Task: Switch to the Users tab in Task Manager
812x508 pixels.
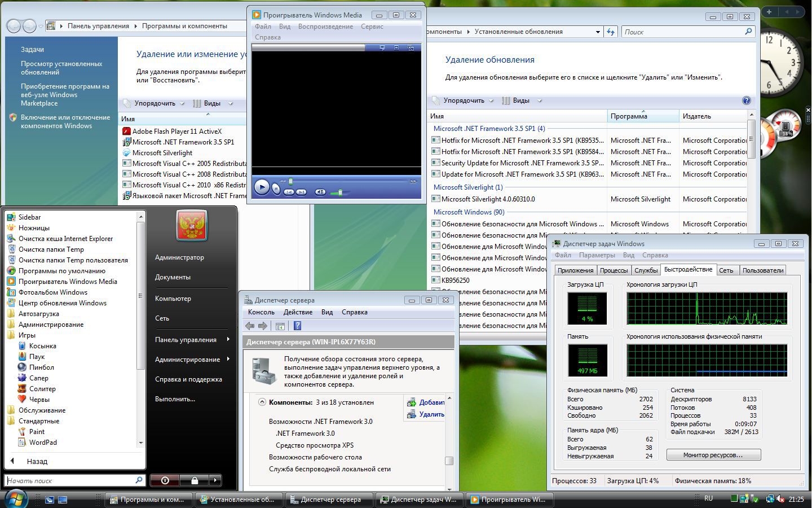Action: 762,270
